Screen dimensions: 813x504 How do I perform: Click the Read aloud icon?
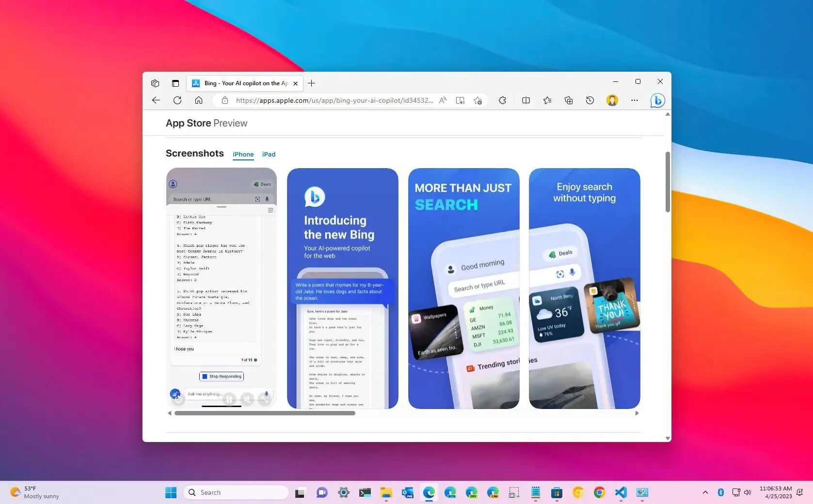click(443, 100)
